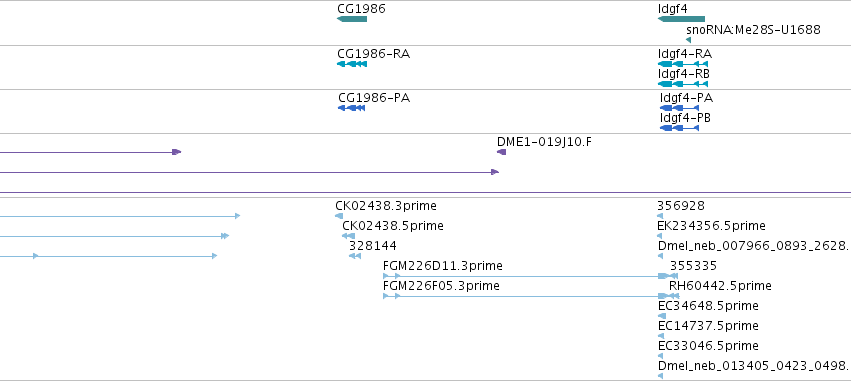Screen dimensions: 851x381
Task: Click the CG1986-PA protein glyph
Action: click(x=352, y=108)
